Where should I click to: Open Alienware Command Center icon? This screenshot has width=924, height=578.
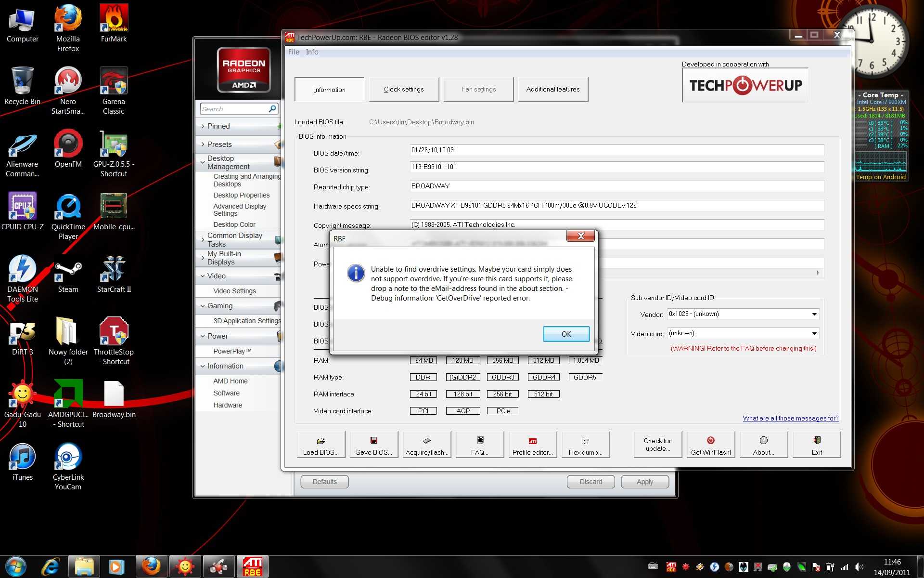(x=22, y=153)
